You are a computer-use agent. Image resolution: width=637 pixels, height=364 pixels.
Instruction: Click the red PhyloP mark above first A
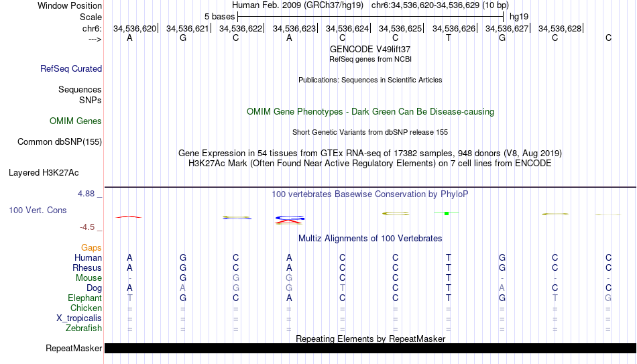(129, 217)
